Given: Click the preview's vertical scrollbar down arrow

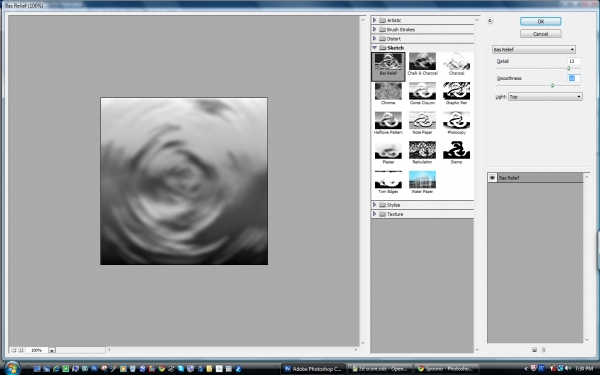Looking at the screenshot, I should coord(363,343).
